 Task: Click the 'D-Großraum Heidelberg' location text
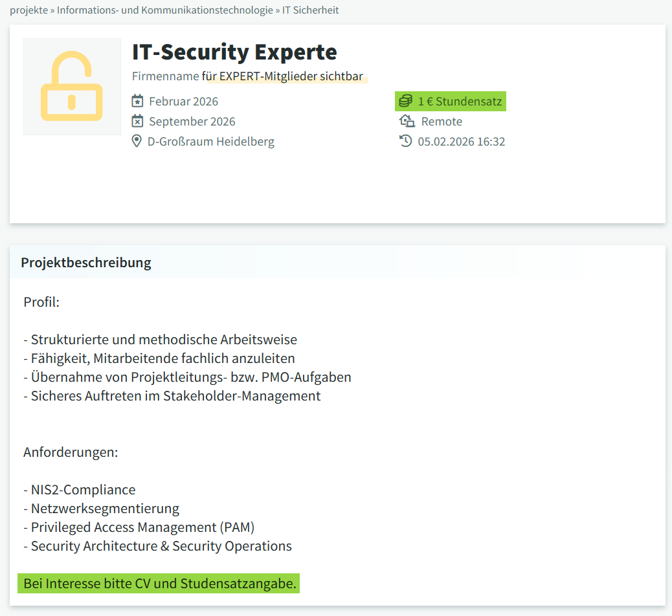pyautogui.click(x=211, y=142)
